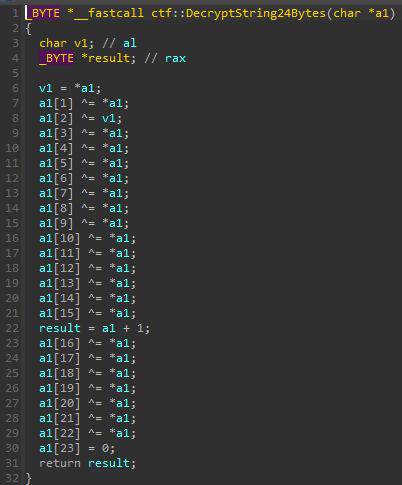The width and height of the screenshot is (402, 485).
Task: Click the line 'a1[17] ^= *a1;'
Action: tap(88, 358)
